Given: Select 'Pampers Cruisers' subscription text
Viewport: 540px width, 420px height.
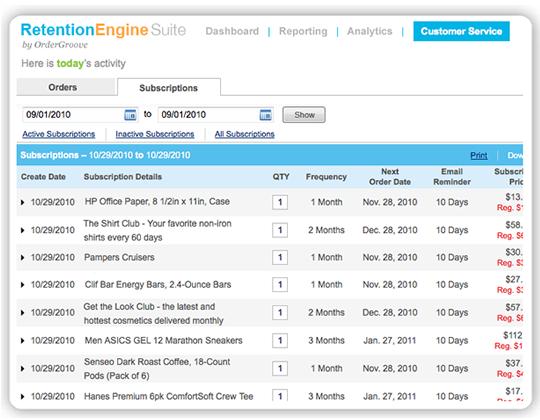Looking at the screenshot, I should click(x=119, y=257).
